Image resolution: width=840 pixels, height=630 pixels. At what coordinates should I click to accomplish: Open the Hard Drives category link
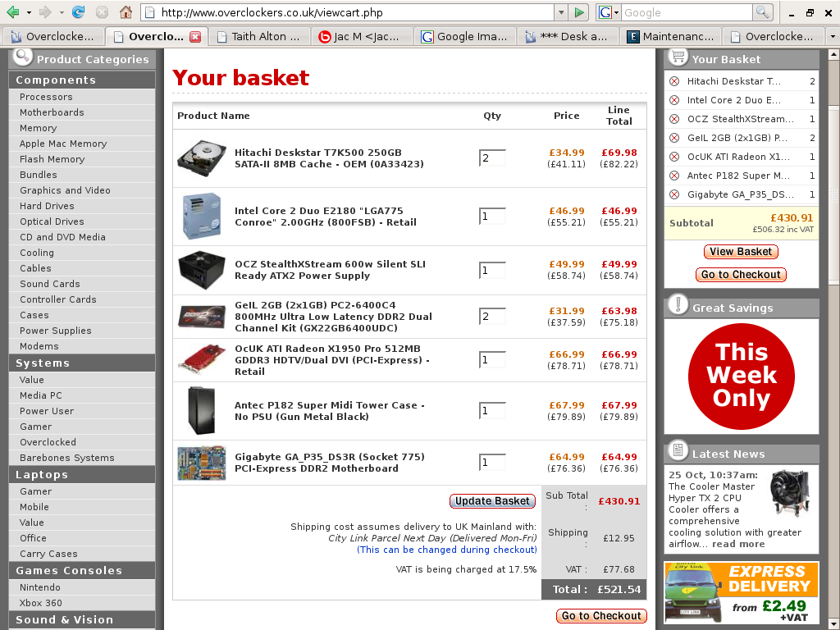point(47,206)
